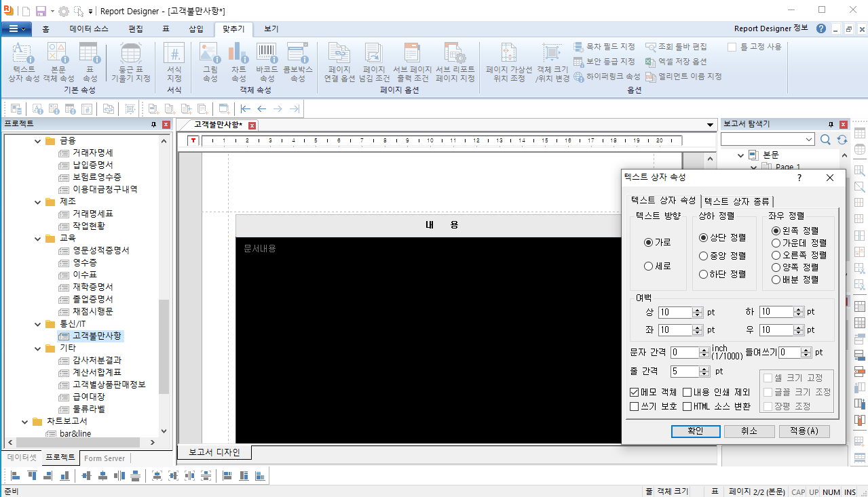
Task: Collapse 교육 folder in project tree
Action: [x=37, y=239]
